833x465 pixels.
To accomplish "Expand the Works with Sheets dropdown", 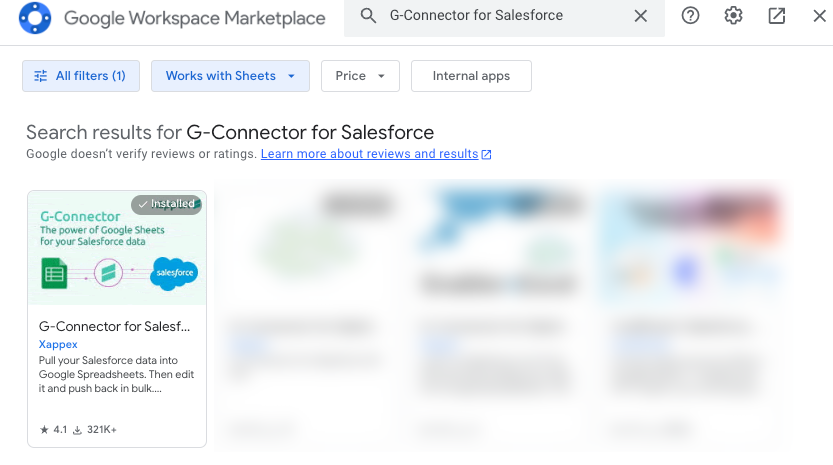I will point(230,76).
